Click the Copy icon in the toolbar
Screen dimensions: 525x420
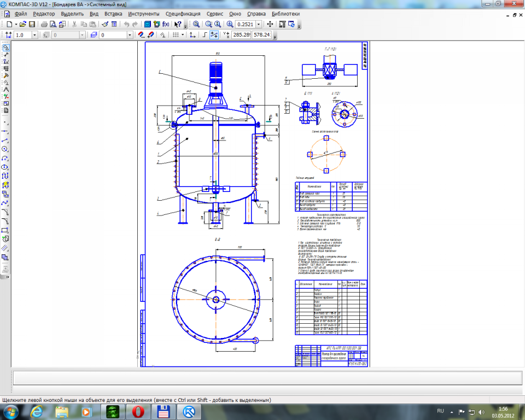coord(84,24)
